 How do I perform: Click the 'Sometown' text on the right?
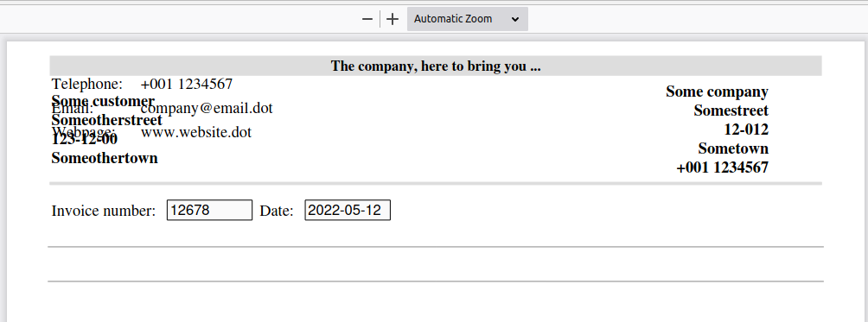click(733, 148)
